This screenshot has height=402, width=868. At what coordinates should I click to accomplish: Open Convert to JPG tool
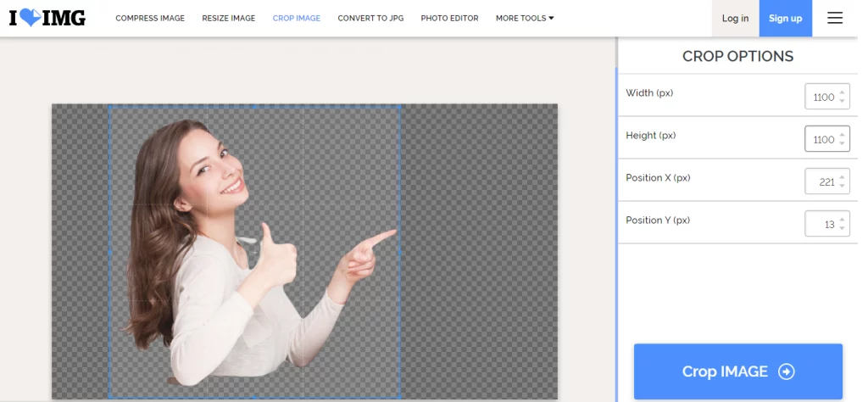tap(370, 18)
